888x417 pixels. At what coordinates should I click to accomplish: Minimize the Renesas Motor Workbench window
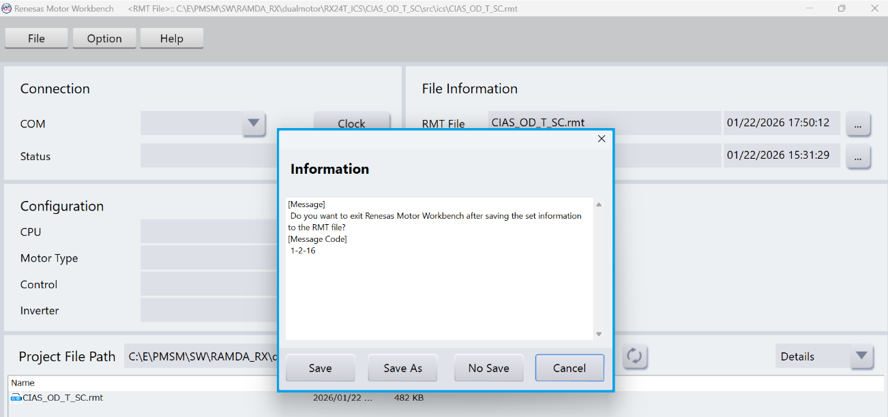click(809, 8)
